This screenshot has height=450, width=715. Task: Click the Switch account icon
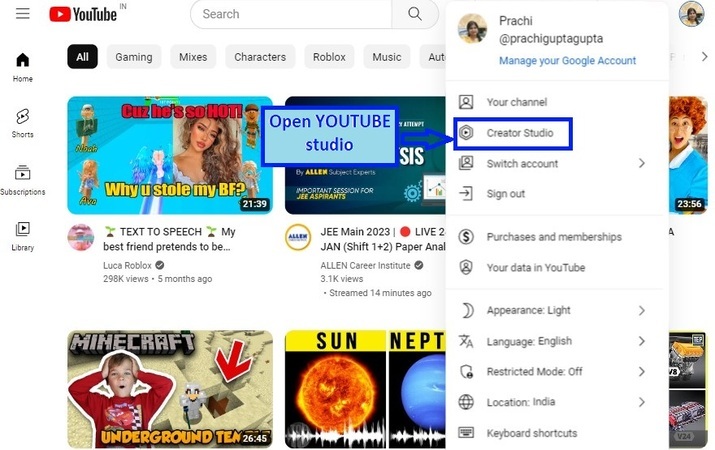(x=466, y=163)
